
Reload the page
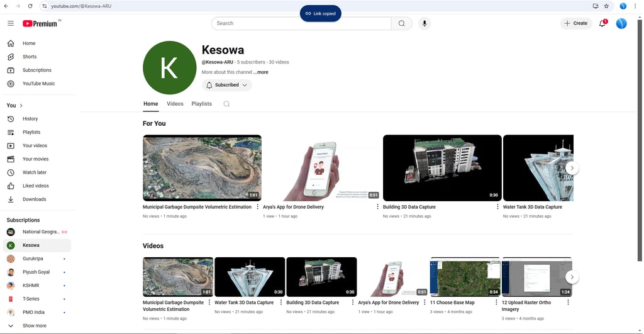click(30, 6)
